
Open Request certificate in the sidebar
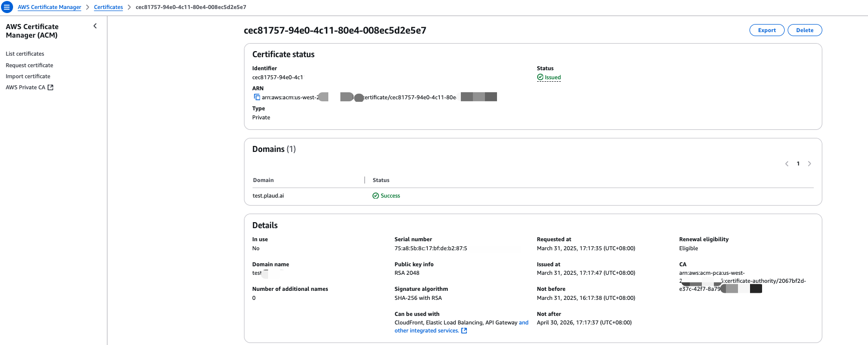coord(30,65)
